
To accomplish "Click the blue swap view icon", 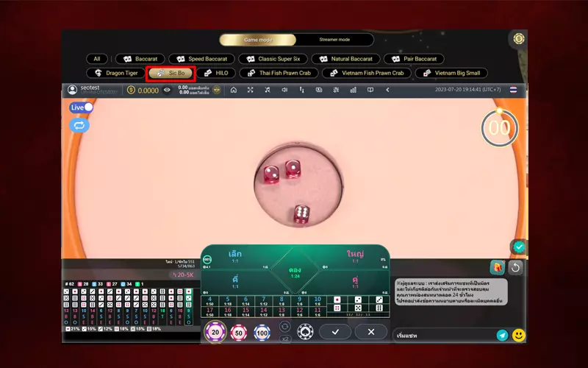I will (79, 126).
